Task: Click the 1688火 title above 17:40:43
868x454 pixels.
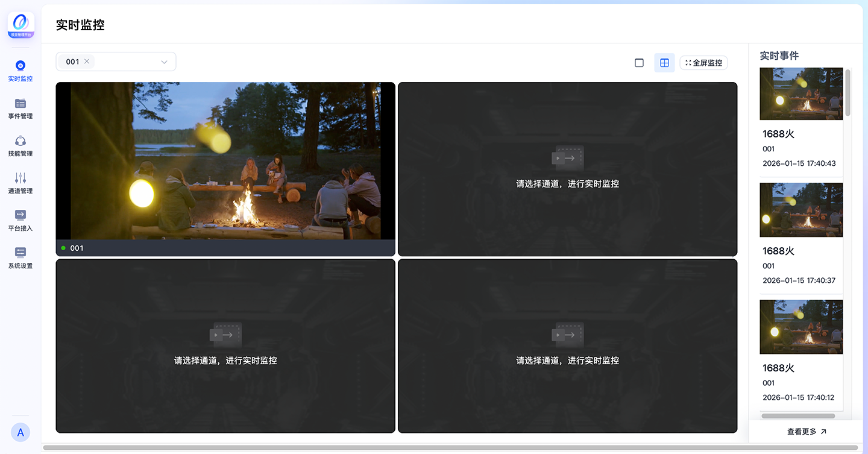Action: tap(778, 134)
